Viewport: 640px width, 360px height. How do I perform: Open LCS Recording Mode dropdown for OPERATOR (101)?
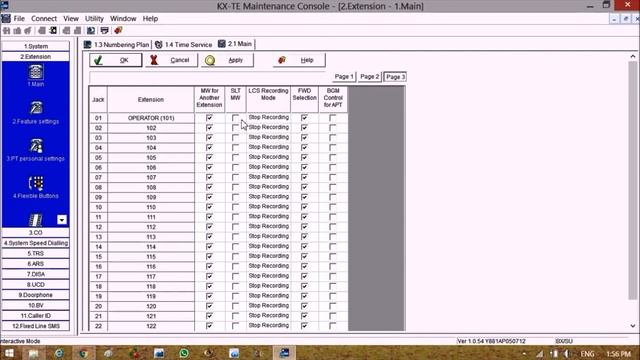(269, 118)
